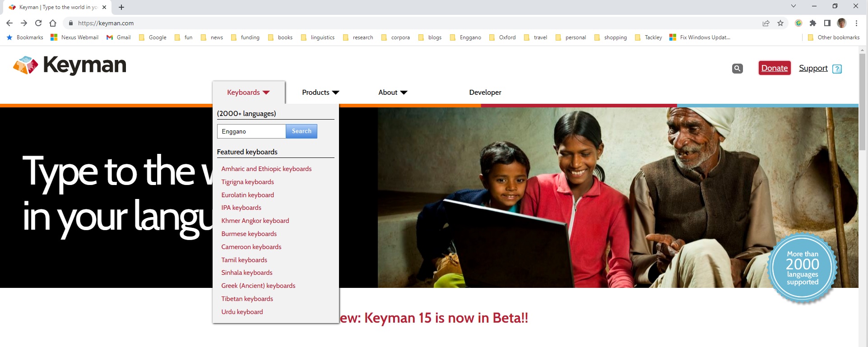Image resolution: width=868 pixels, height=347 pixels.
Task: Click the keyboard search field containing Enggano
Action: (x=251, y=131)
